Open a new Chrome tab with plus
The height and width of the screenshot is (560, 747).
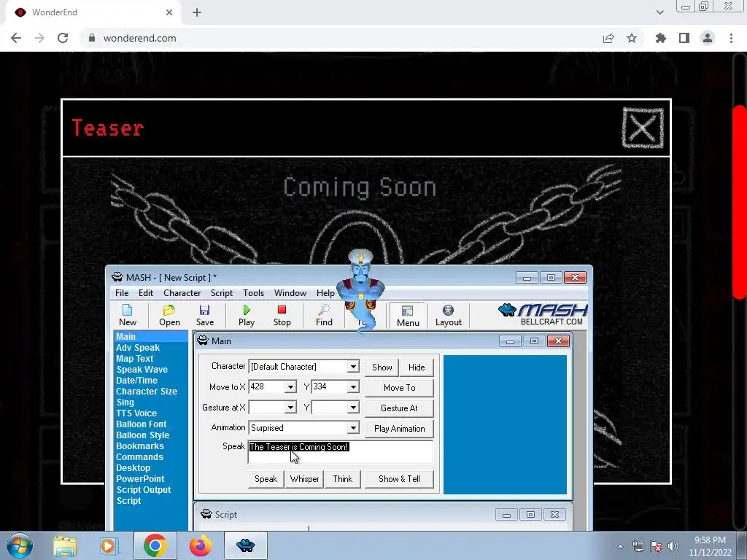click(x=197, y=12)
